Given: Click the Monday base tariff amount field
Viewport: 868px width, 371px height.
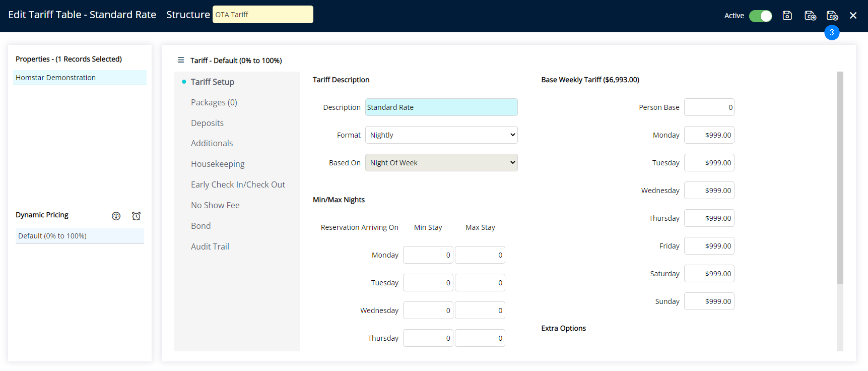Looking at the screenshot, I should coord(708,135).
